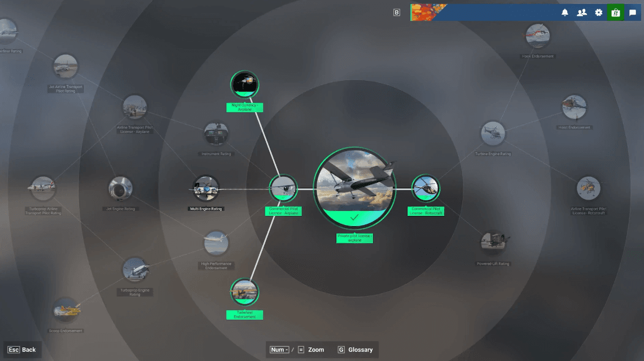Image resolution: width=644 pixels, height=361 pixels.
Task: Click the Num - zoom out key
Action: click(x=279, y=350)
